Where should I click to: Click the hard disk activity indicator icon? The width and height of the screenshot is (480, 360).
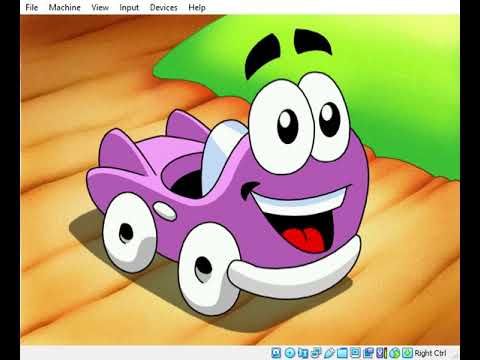(276, 353)
